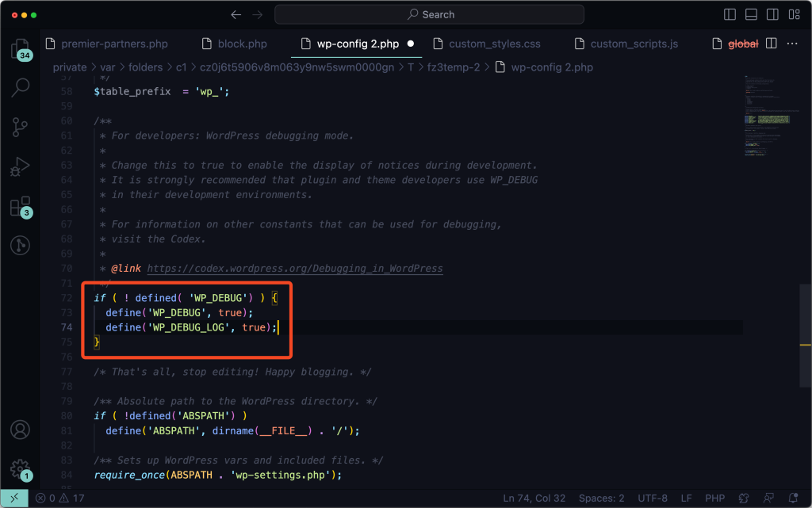Click the notifications bell in status bar

click(x=792, y=498)
